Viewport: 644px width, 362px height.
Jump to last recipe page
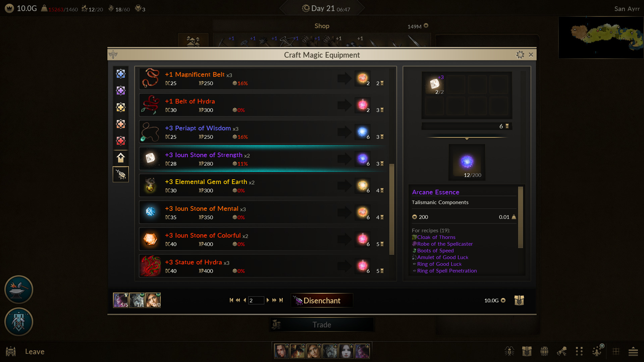[x=281, y=300]
